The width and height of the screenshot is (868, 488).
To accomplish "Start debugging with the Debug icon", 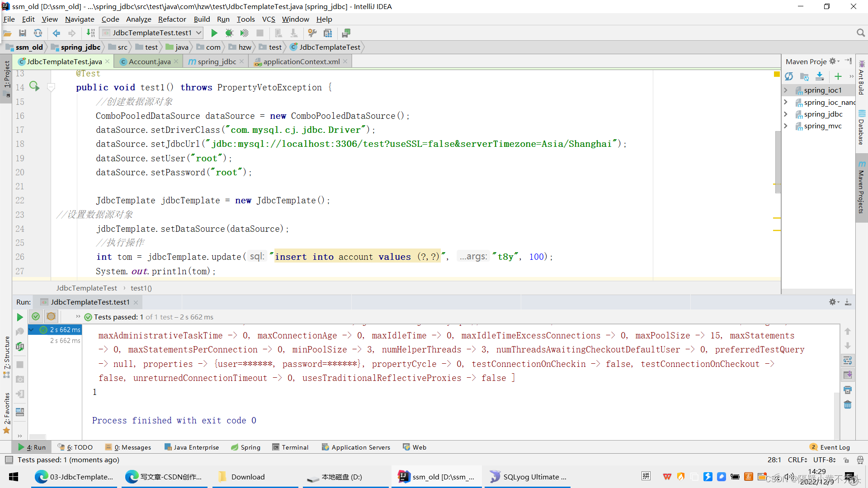I will 229,33.
